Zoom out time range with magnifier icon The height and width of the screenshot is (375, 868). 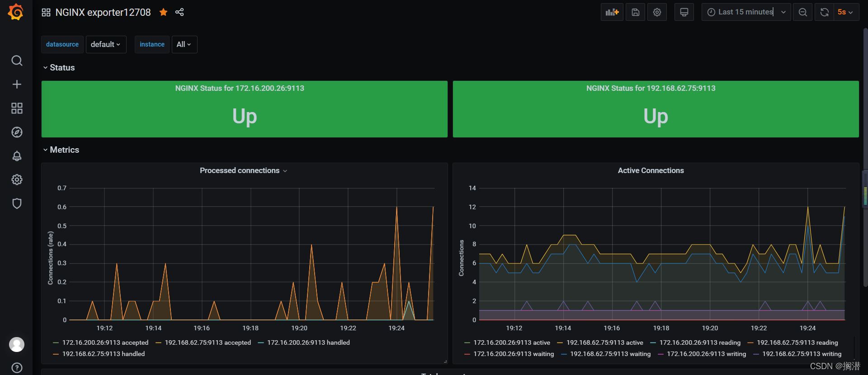802,12
